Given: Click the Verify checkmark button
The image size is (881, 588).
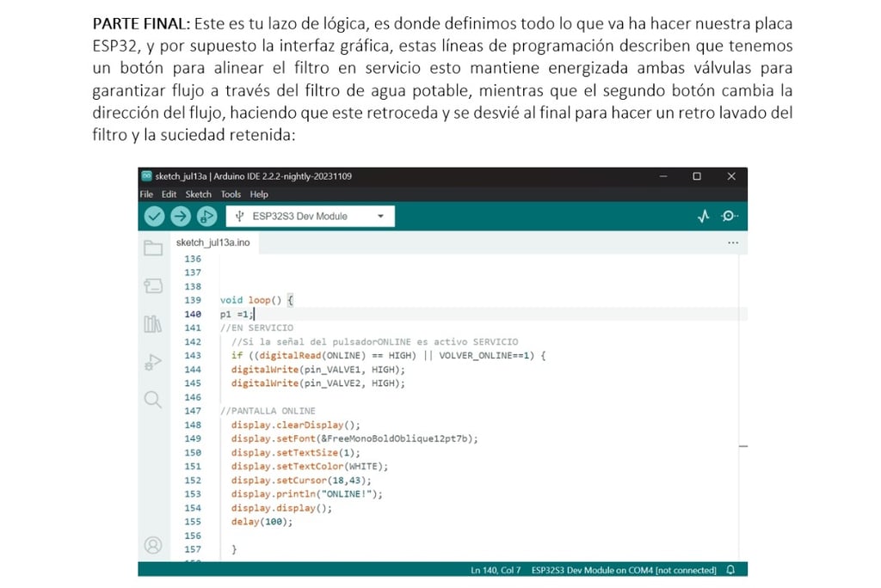Looking at the screenshot, I should (154, 217).
